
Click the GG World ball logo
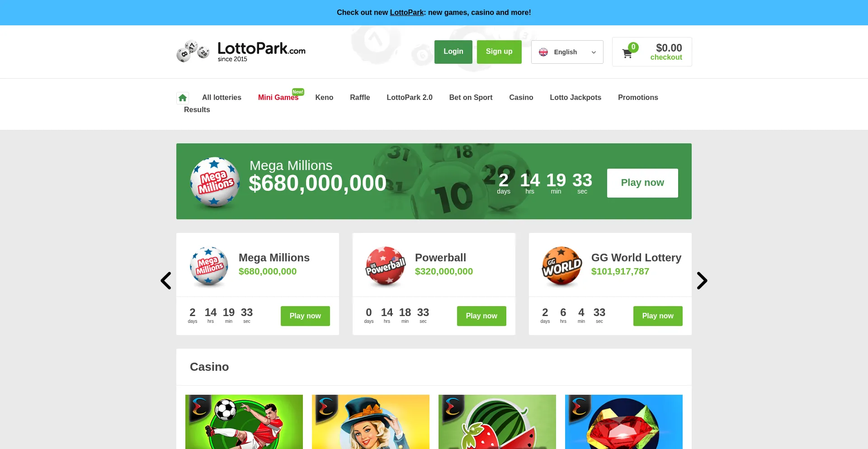pyautogui.click(x=562, y=266)
